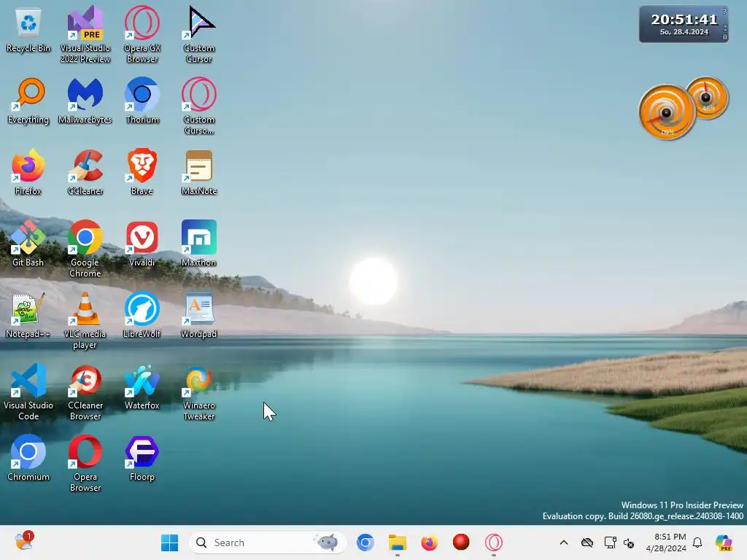This screenshot has width=747, height=560.
Task: Click the Firefox taskbar icon
Action: tap(429, 542)
